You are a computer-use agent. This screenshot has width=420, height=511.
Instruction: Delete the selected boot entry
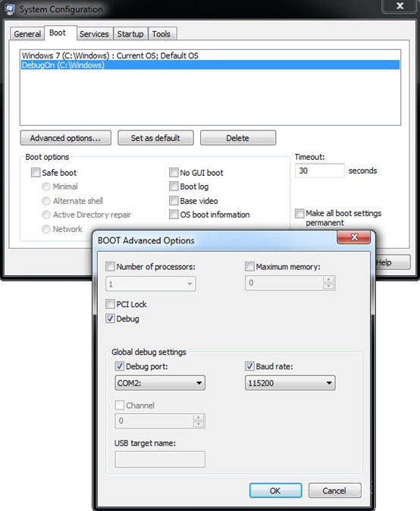point(238,138)
